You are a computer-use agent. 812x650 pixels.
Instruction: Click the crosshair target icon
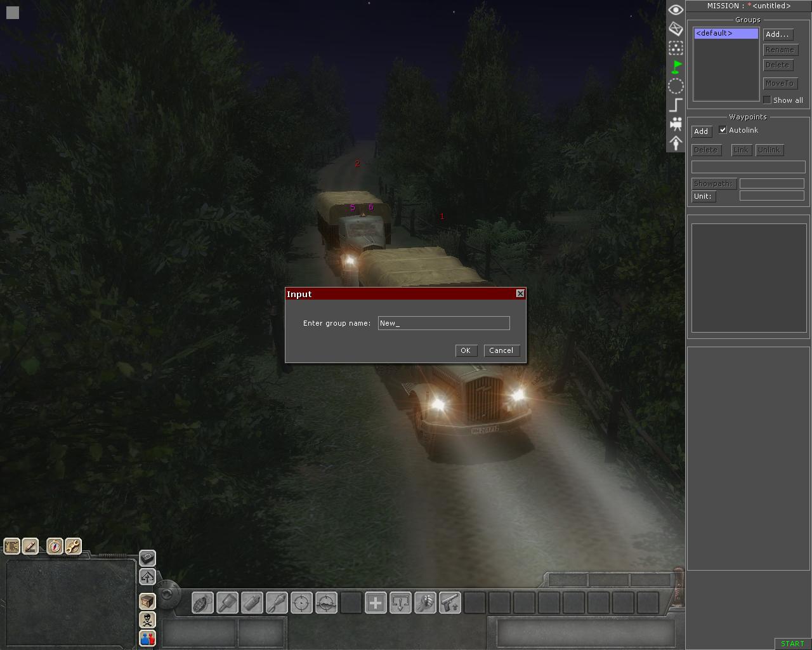[301, 602]
